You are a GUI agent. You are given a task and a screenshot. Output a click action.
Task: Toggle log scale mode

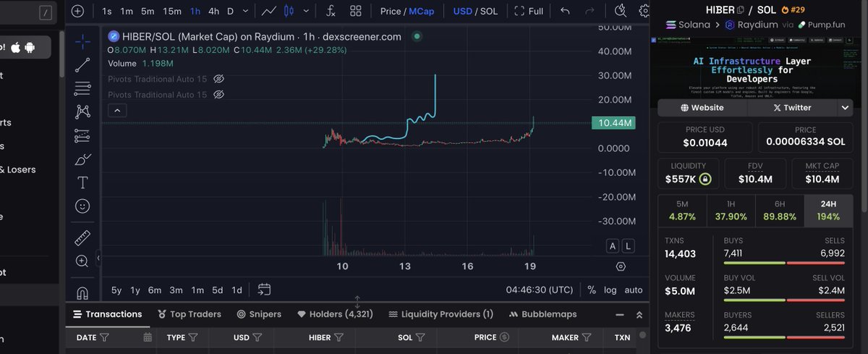pos(610,290)
